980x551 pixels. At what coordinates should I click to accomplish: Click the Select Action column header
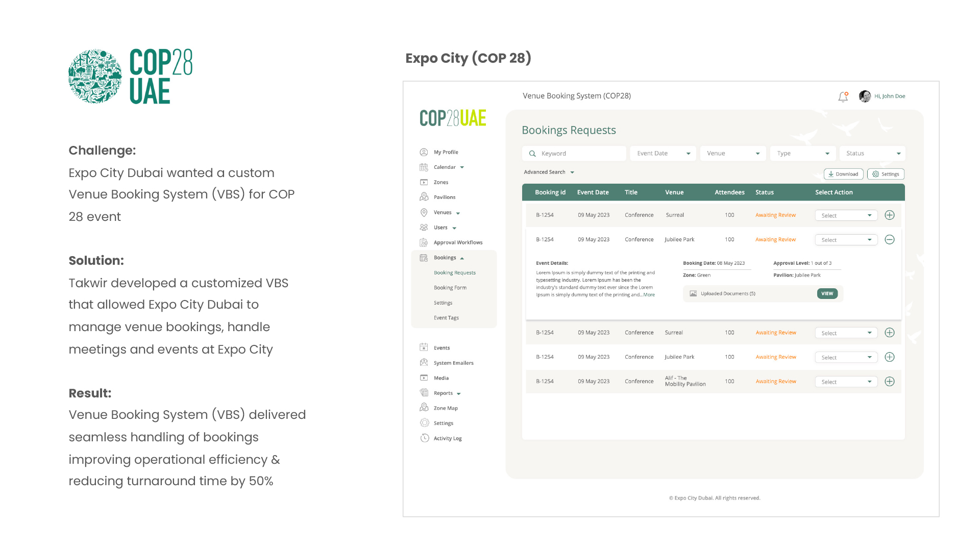(834, 192)
